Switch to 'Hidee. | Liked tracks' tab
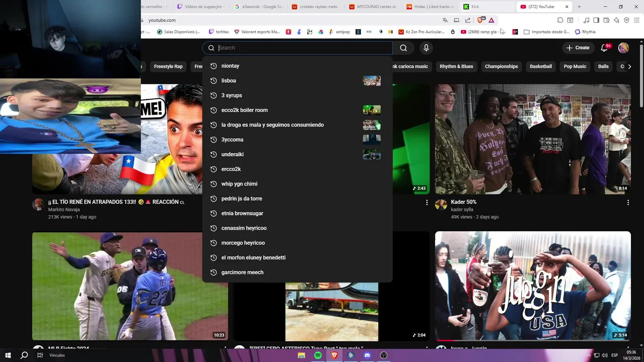644x362 pixels. 430,7
